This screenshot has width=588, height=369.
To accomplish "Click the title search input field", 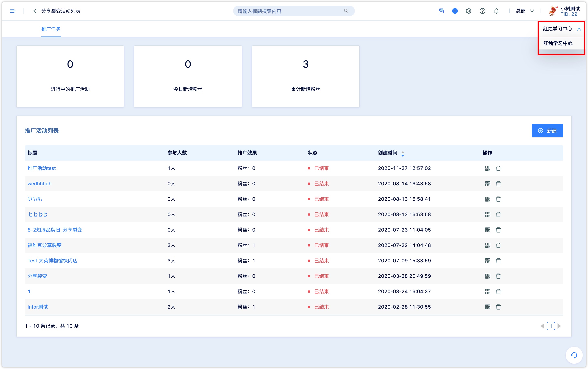I will pos(294,11).
